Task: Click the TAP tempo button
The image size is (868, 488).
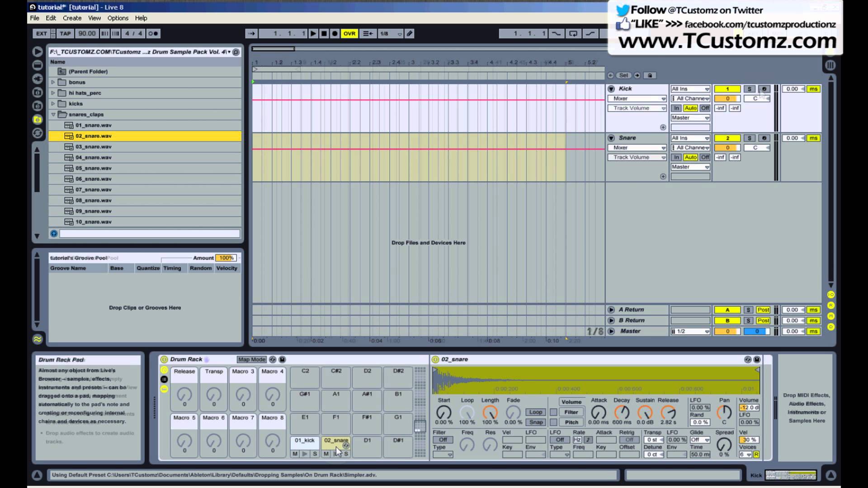Action: pyautogui.click(x=65, y=33)
